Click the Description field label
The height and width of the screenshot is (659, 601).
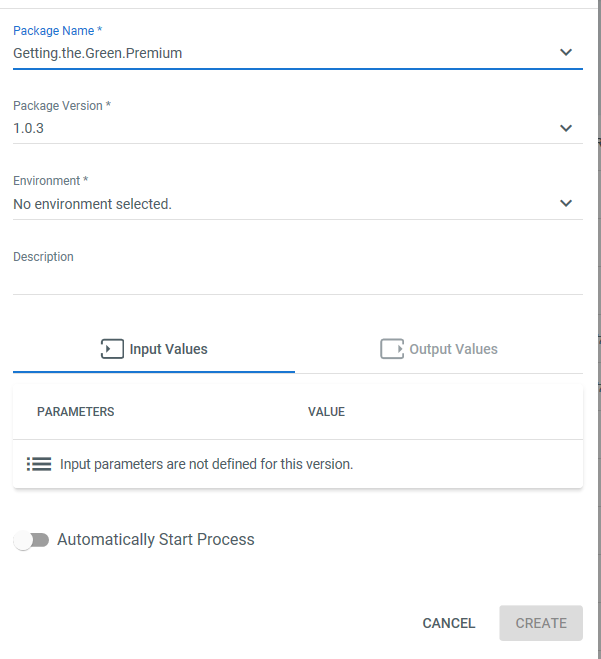(43, 257)
